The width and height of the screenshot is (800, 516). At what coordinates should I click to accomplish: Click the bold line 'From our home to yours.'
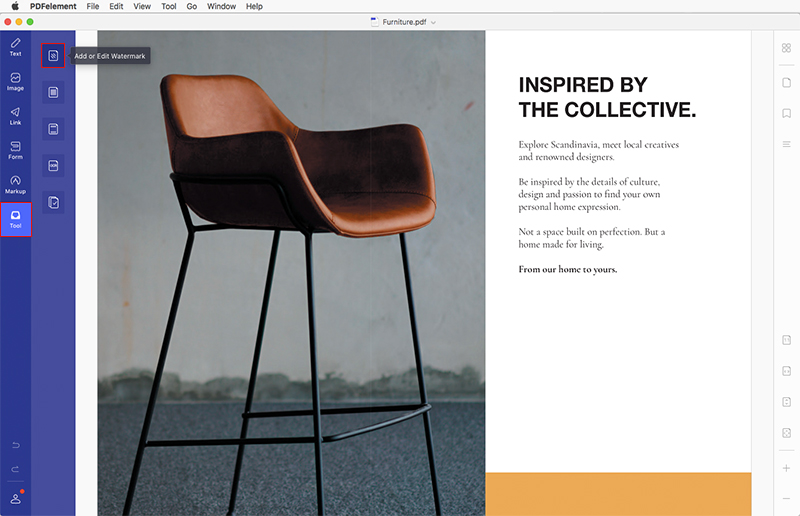[567, 269]
